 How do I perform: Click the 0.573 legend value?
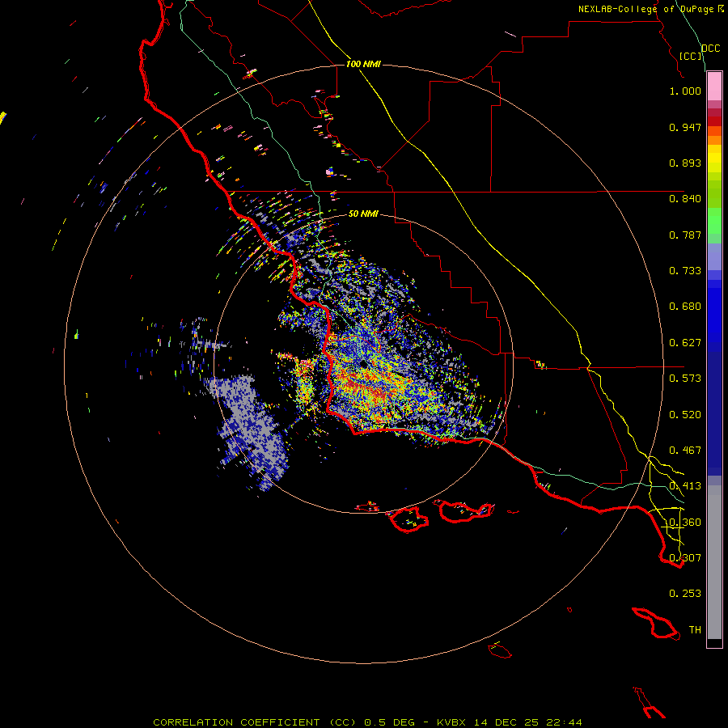tap(685, 379)
